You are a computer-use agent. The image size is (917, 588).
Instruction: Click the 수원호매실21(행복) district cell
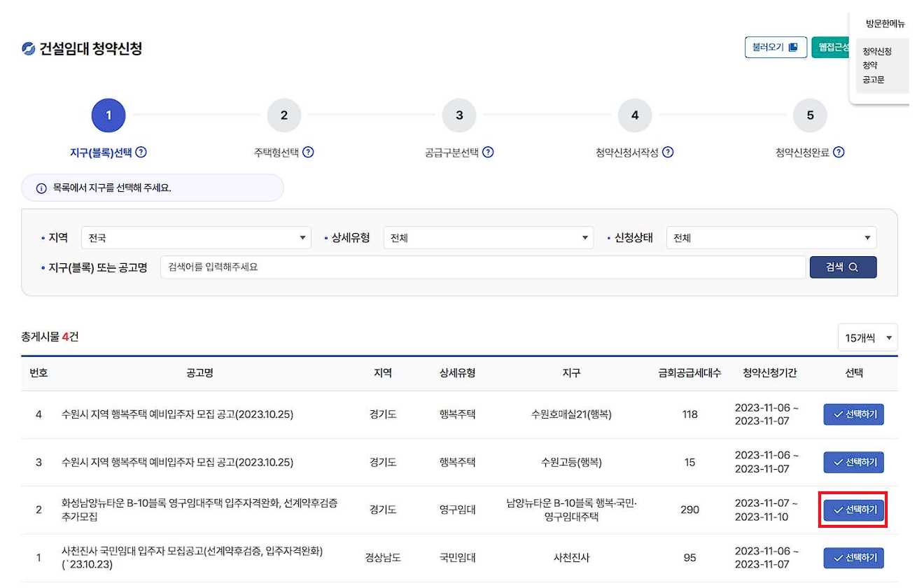coord(571,414)
